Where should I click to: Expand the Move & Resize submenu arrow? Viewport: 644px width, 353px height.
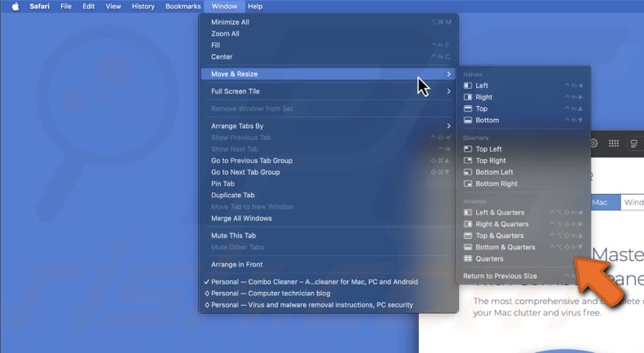(x=448, y=74)
